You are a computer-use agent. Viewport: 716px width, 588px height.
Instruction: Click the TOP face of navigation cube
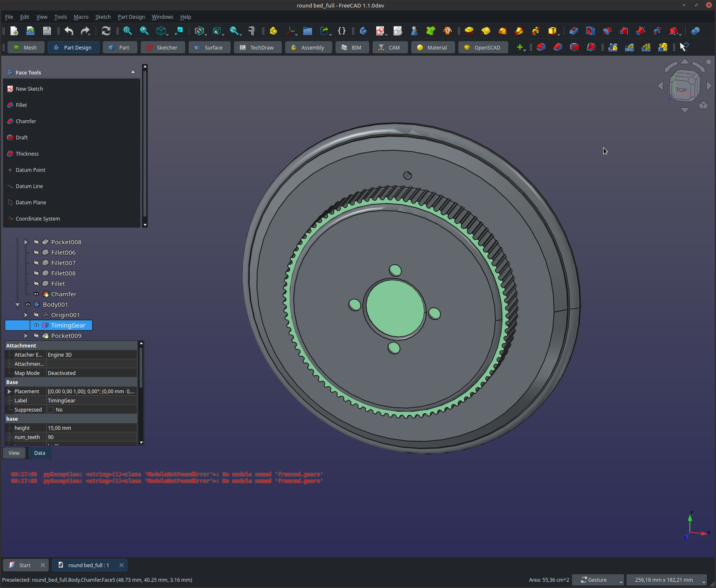(681, 90)
